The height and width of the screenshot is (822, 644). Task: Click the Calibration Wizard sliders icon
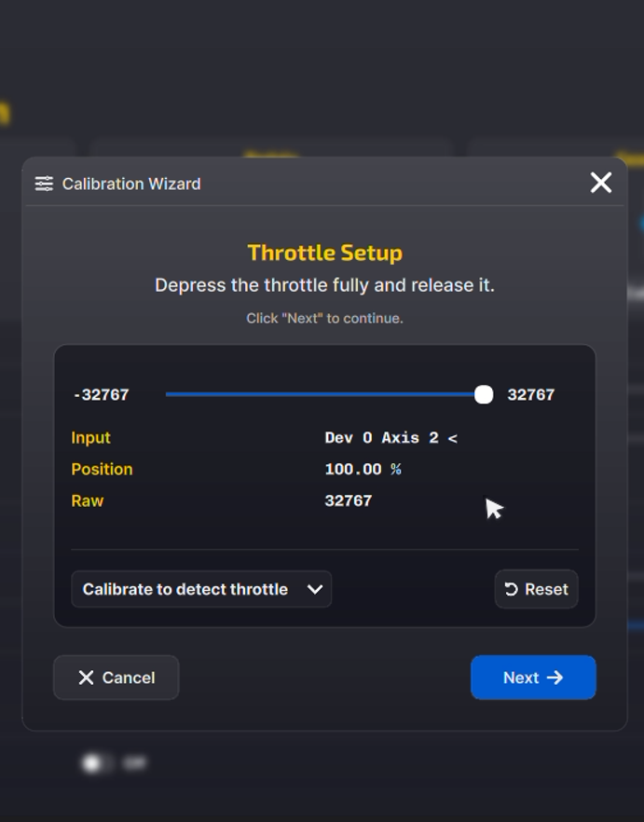tap(44, 184)
